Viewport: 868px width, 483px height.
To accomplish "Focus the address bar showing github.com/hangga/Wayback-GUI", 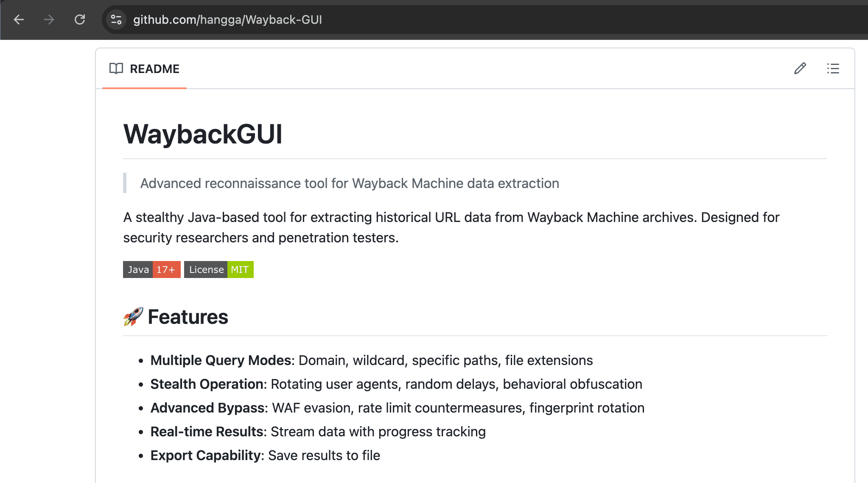I will pos(227,20).
